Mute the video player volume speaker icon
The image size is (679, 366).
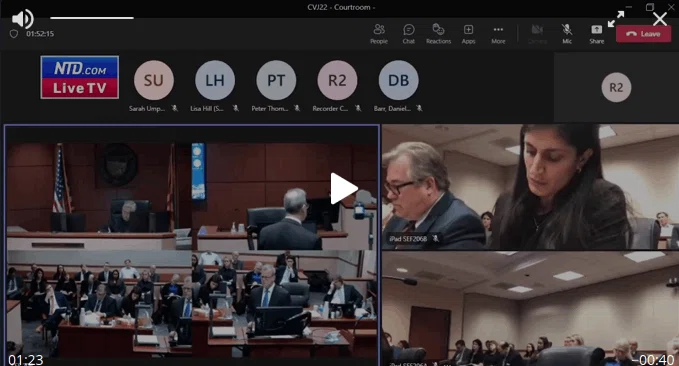coord(22,19)
